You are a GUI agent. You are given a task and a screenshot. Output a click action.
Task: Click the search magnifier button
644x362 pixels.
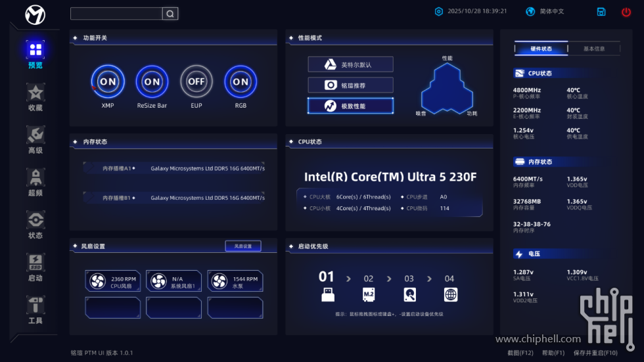170,14
